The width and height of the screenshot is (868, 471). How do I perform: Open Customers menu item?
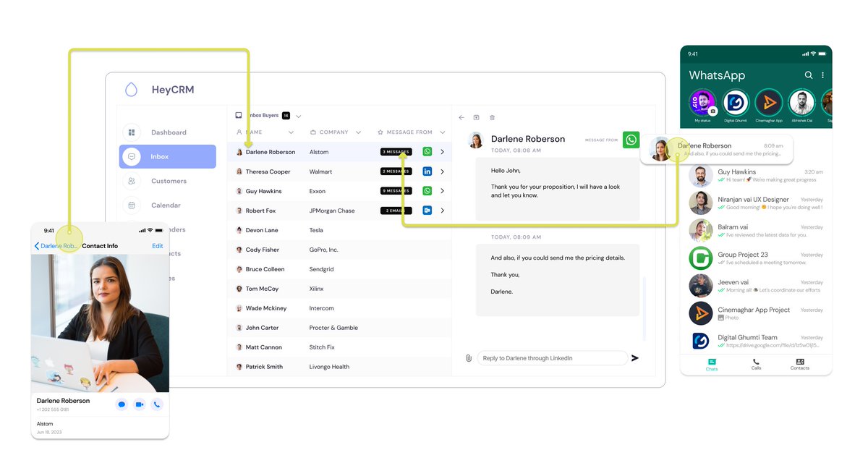pyautogui.click(x=169, y=181)
